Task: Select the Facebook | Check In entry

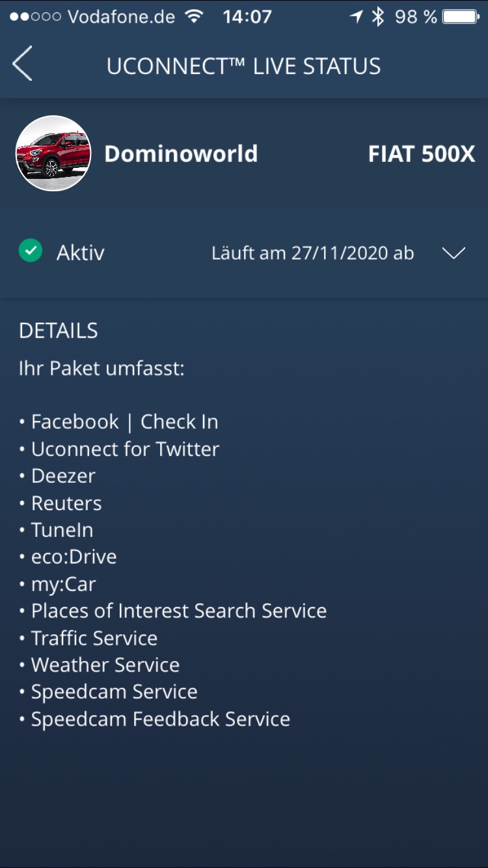Action: click(124, 422)
